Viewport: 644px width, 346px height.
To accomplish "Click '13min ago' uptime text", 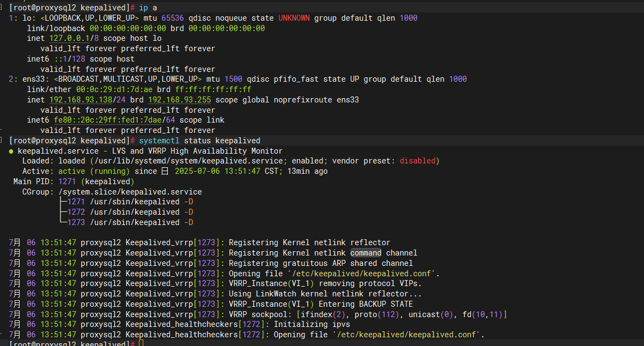I will pyautogui.click(x=307, y=171).
